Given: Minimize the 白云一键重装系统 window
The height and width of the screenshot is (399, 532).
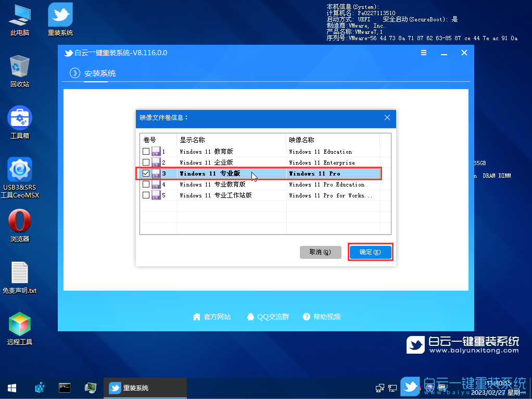Looking at the screenshot, I should click(x=444, y=53).
